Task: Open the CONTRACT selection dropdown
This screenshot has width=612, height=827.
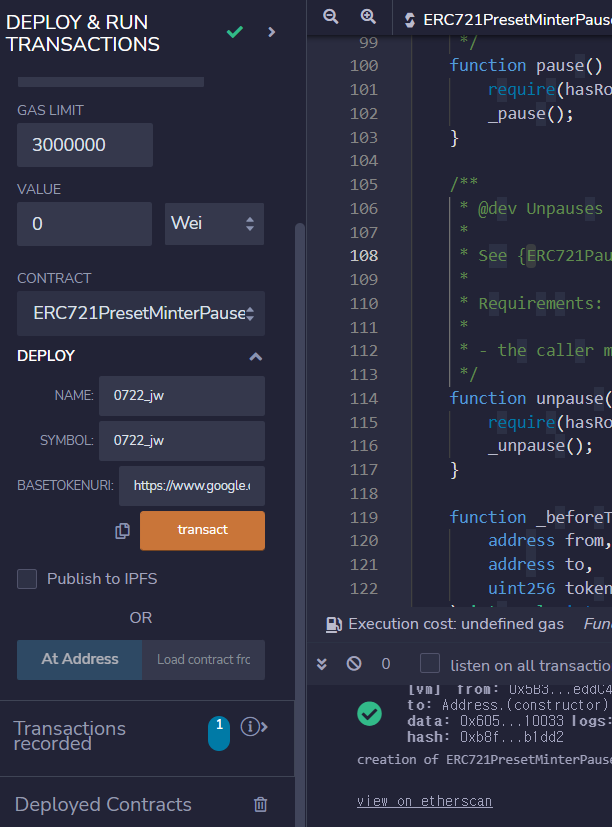Action: click(x=141, y=313)
